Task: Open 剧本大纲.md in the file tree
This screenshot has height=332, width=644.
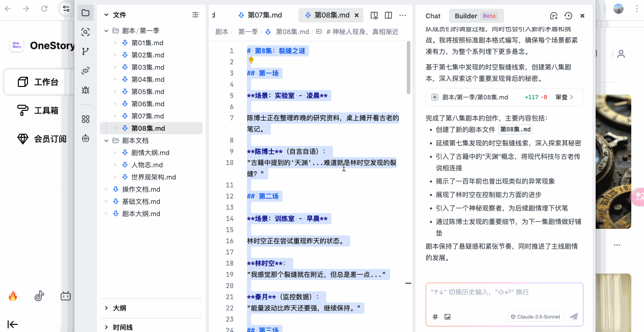Action: click(x=141, y=214)
